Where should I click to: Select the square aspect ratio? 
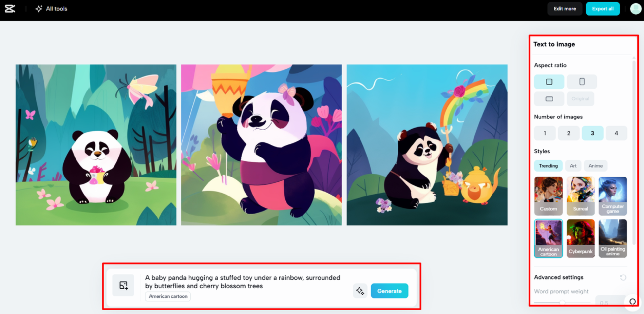(x=549, y=81)
